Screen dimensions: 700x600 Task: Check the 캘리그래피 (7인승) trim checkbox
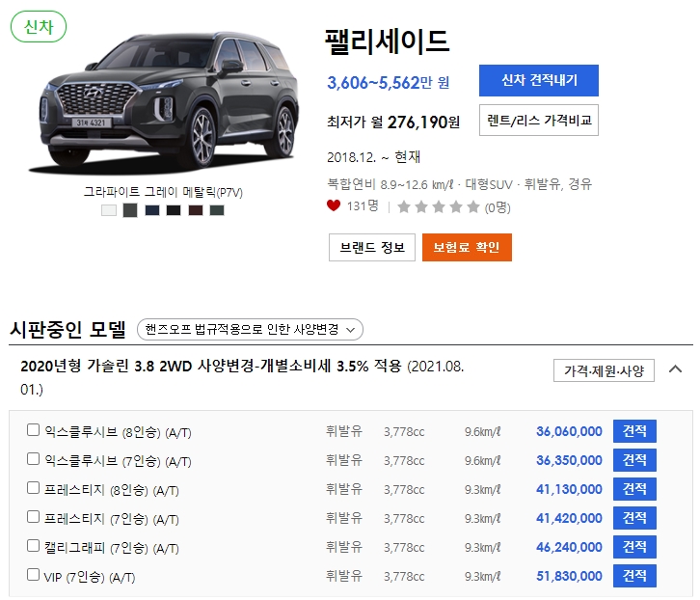pos(33,545)
